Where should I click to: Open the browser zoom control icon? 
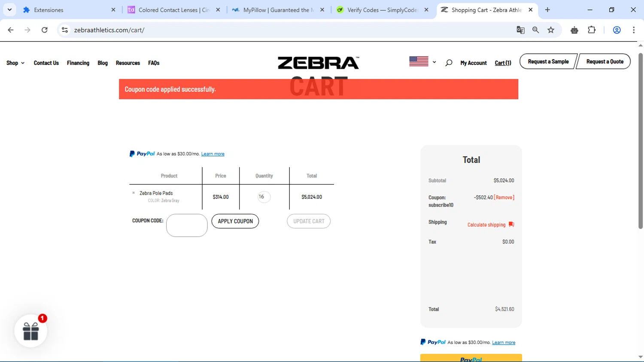coord(535,30)
